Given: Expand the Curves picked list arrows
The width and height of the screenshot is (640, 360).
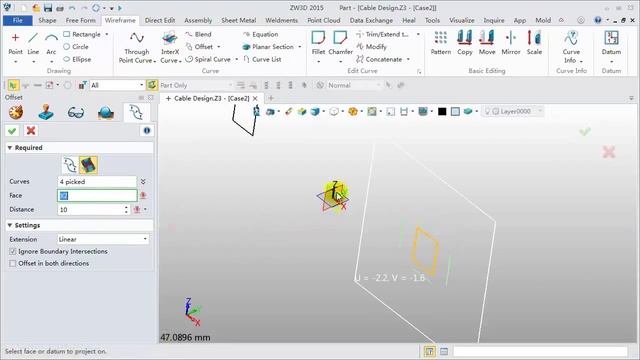Looking at the screenshot, I should tap(143, 182).
